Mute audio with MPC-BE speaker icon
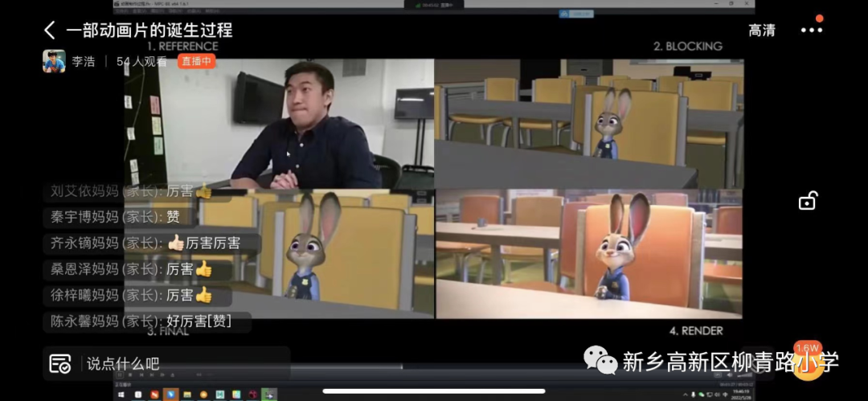This screenshot has width=868, height=401. [x=730, y=375]
